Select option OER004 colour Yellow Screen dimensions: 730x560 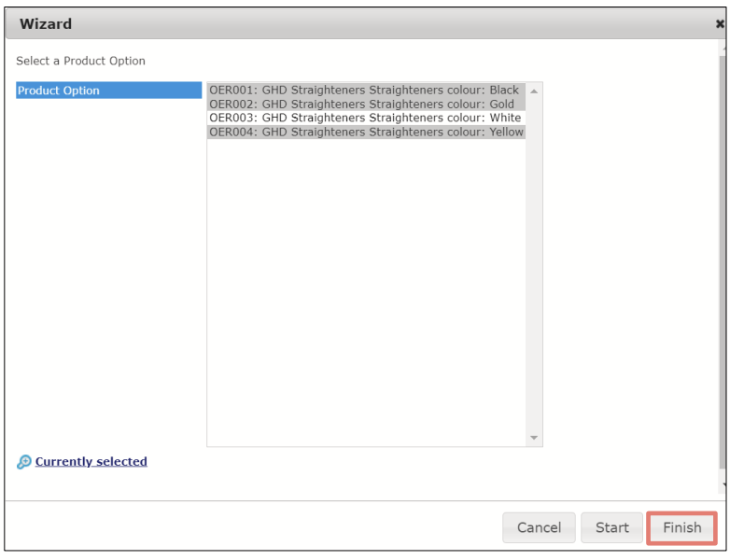[x=366, y=133]
